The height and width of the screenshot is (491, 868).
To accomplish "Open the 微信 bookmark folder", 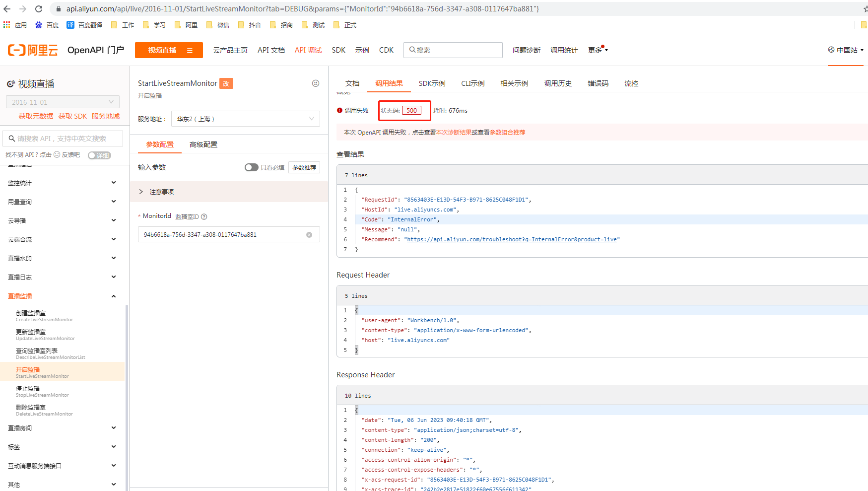I will coord(217,25).
